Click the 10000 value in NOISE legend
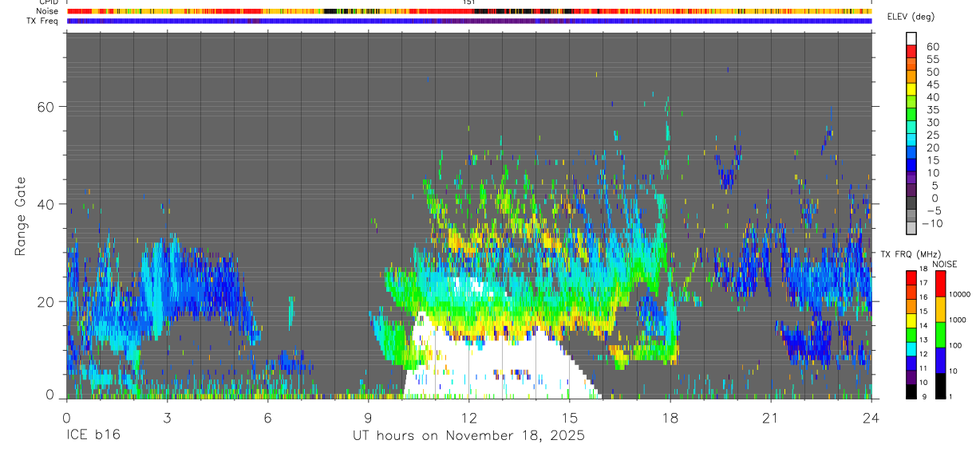 959,294
